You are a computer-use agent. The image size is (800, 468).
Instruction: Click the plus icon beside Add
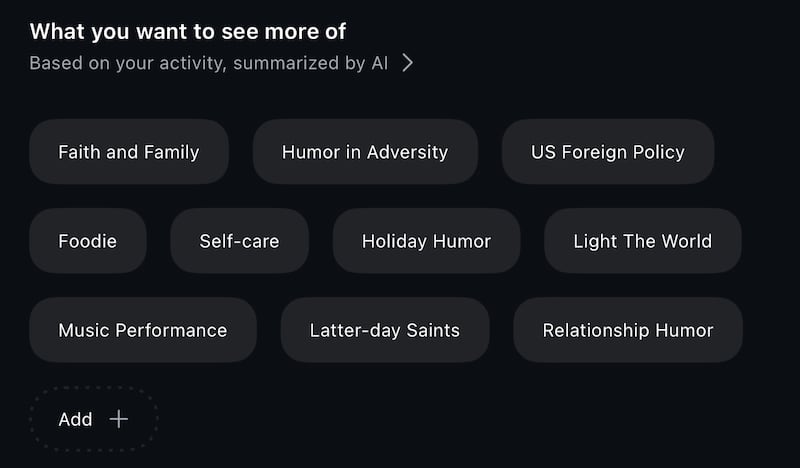[x=119, y=419]
